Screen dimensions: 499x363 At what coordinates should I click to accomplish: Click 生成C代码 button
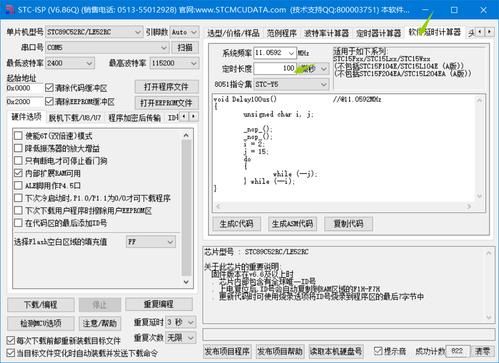(x=236, y=224)
